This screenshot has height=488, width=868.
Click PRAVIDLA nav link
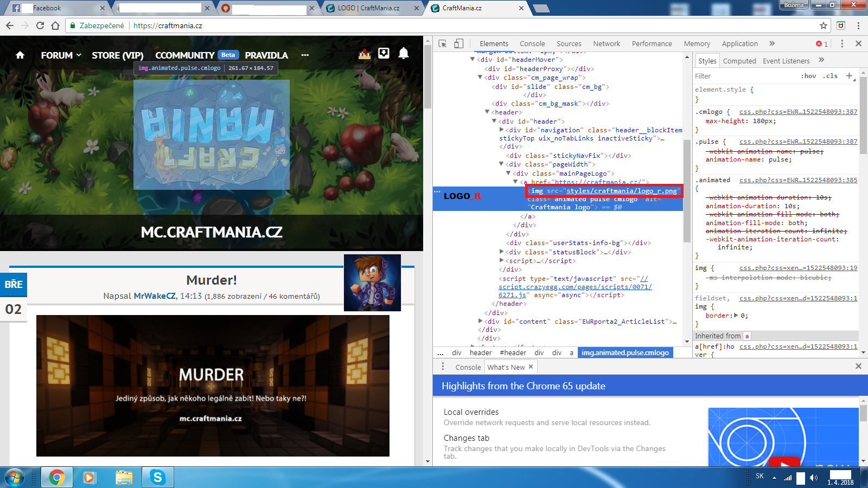266,55
